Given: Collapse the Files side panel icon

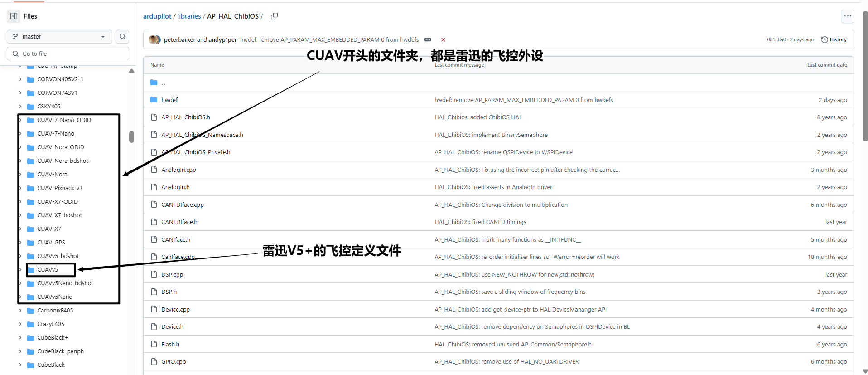Looking at the screenshot, I should (x=14, y=16).
